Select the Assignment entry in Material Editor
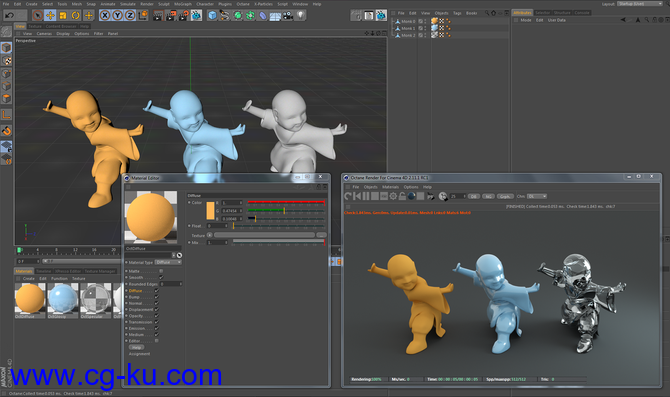 point(139,354)
